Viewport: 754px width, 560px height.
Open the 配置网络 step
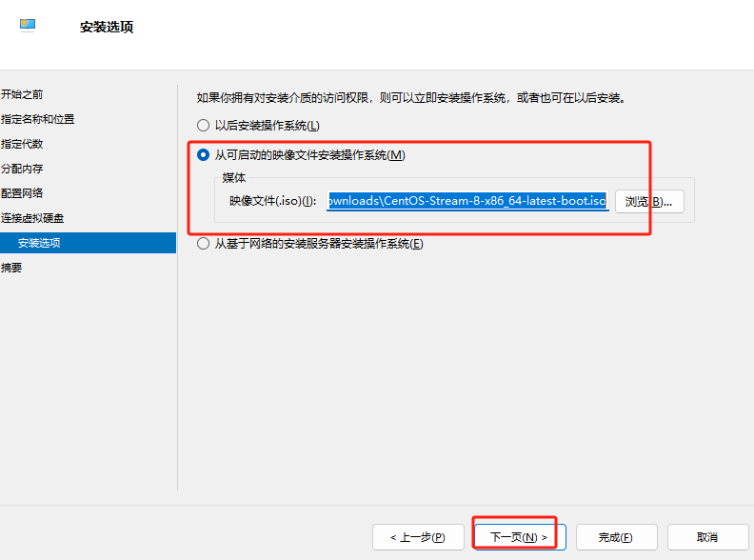pos(22,193)
